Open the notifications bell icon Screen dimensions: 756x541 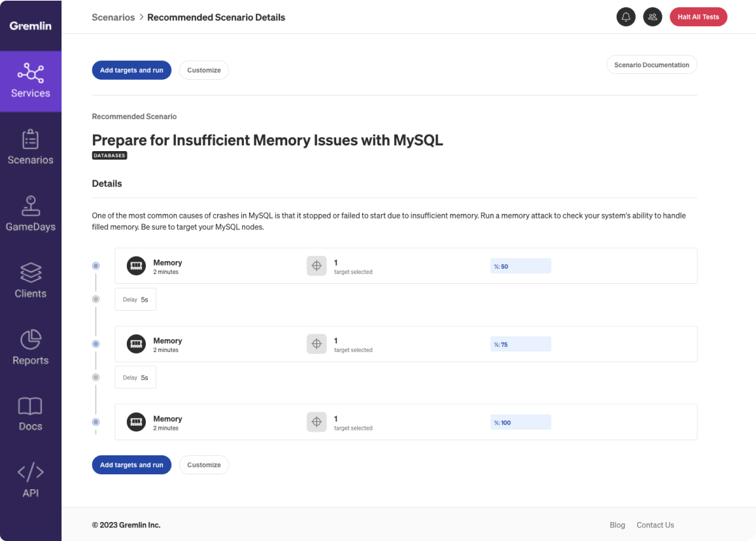[626, 17]
